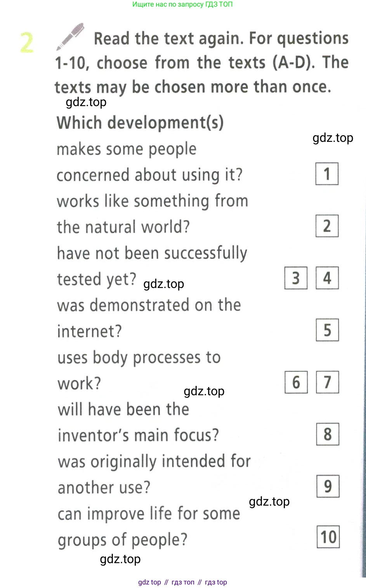Click answer box 10 for 'groups of people'
This screenshot has height=588, width=366.
pyautogui.click(x=328, y=537)
